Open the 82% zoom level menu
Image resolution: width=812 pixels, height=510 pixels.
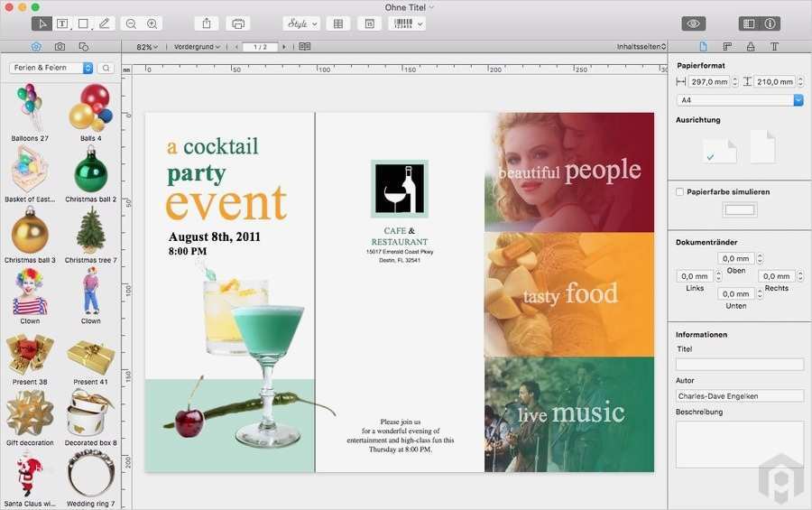(146, 47)
